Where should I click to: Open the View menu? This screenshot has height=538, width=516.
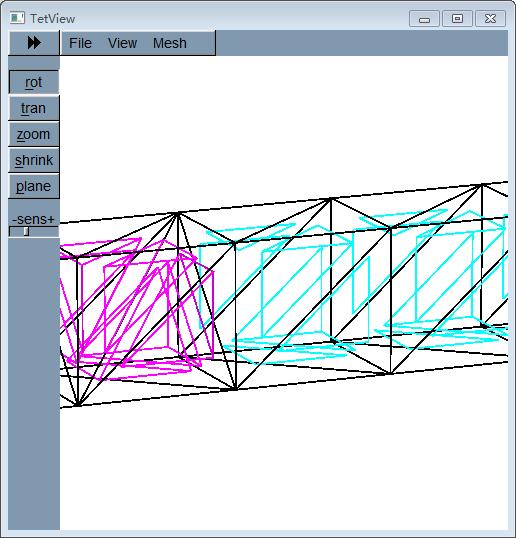point(122,43)
